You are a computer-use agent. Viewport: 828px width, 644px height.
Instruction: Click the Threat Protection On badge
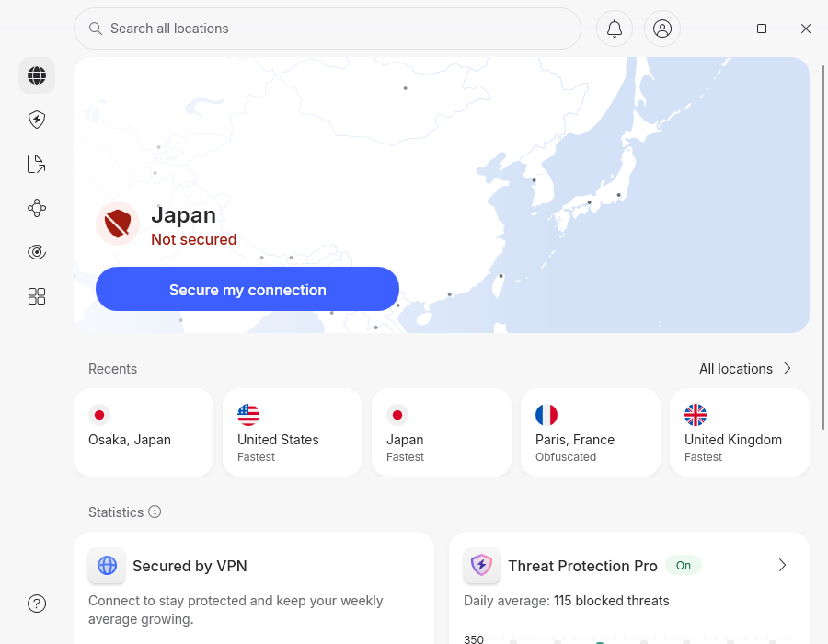pyautogui.click(x=684, y=566)
